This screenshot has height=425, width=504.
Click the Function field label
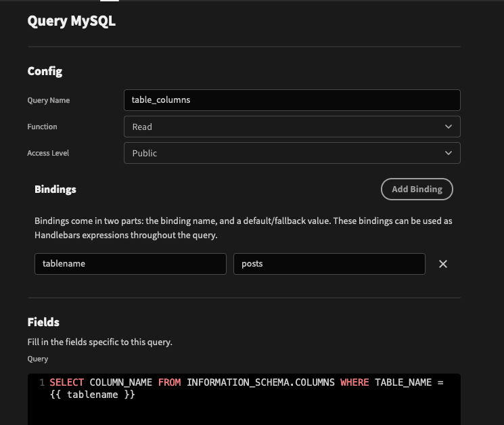[42, 127]
